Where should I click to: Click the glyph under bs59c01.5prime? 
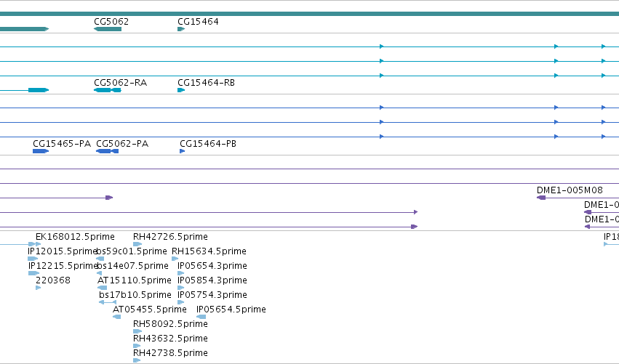coord(100,259)
